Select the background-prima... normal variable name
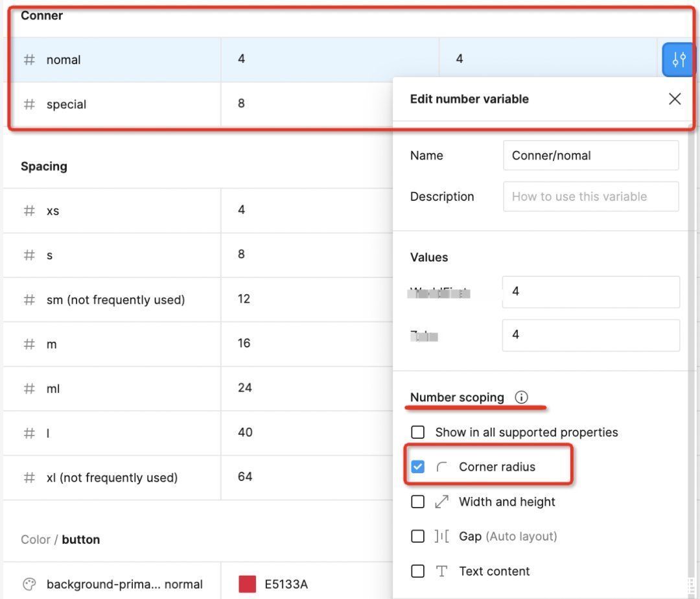Viewport: 700px width, 599px height. click(124, 584)
